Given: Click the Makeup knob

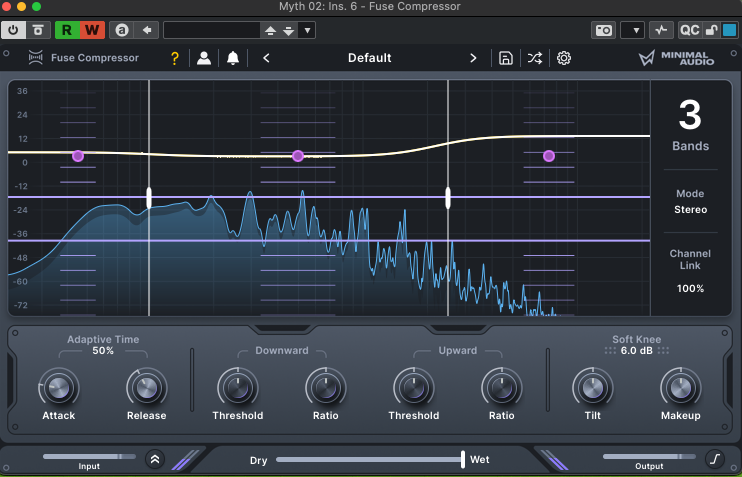Looking at the screenshot, I should (680, 388).
